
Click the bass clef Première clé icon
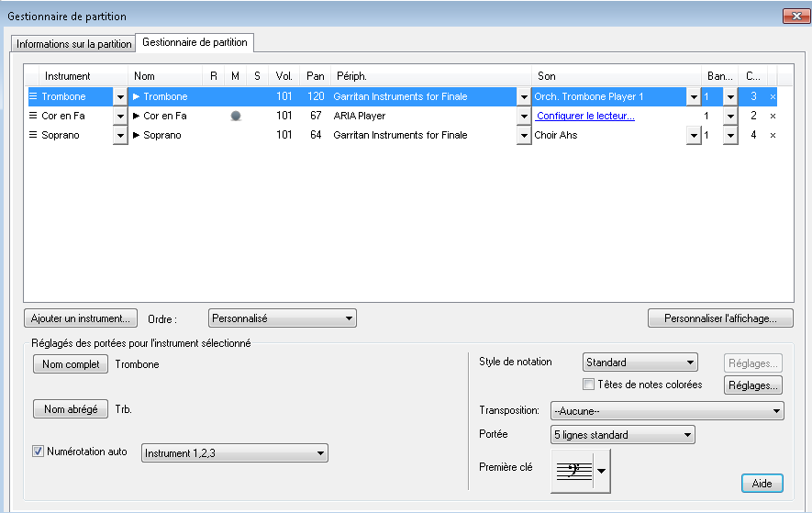[573, 471]
